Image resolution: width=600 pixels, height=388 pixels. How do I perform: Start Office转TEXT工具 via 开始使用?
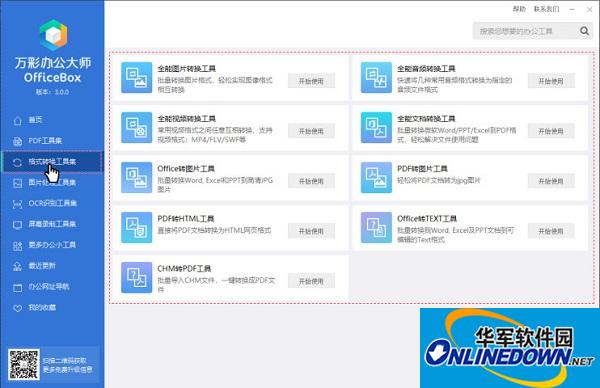[x=551, y=231]
